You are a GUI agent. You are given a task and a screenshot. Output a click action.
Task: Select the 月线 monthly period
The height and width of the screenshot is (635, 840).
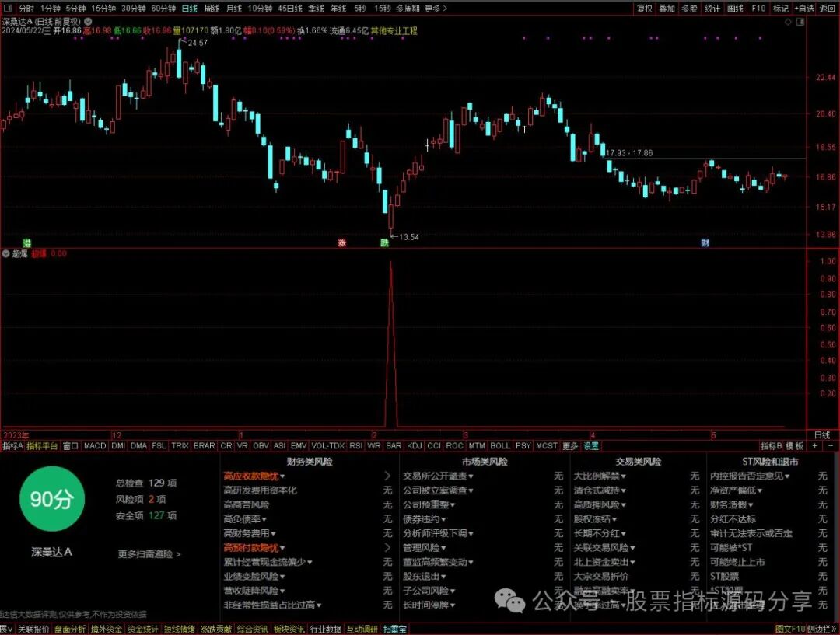coord(234,8)
